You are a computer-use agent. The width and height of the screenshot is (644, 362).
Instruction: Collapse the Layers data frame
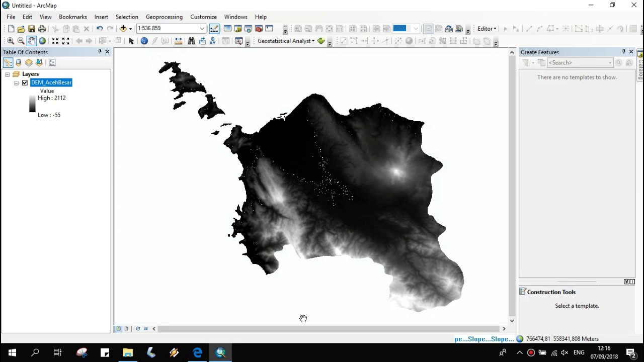(x=7, y=74)
